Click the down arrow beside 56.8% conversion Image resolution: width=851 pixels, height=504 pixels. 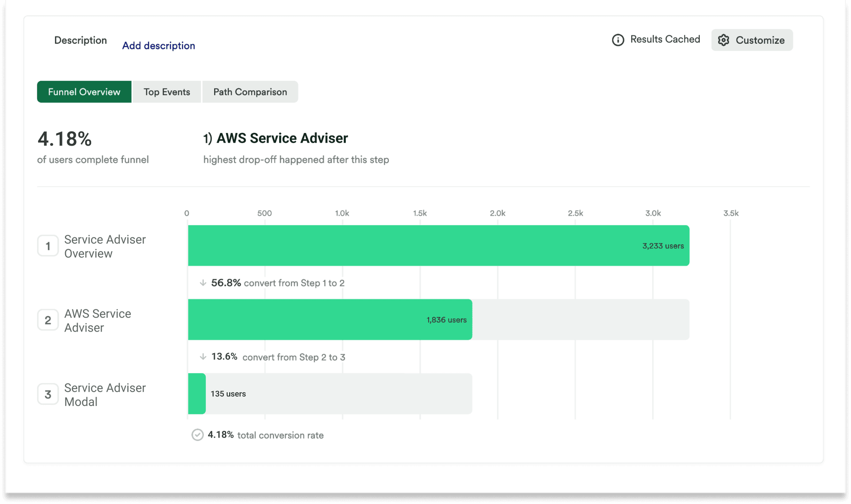point(203,282)
